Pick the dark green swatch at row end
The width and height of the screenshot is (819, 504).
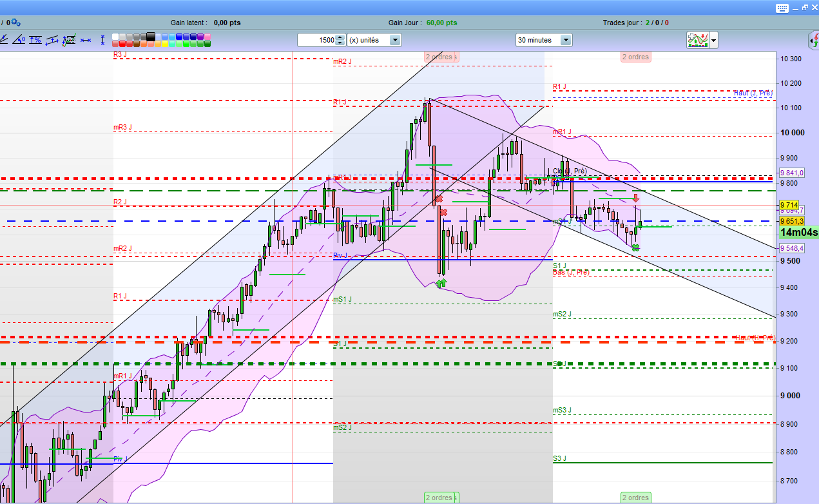207,44
